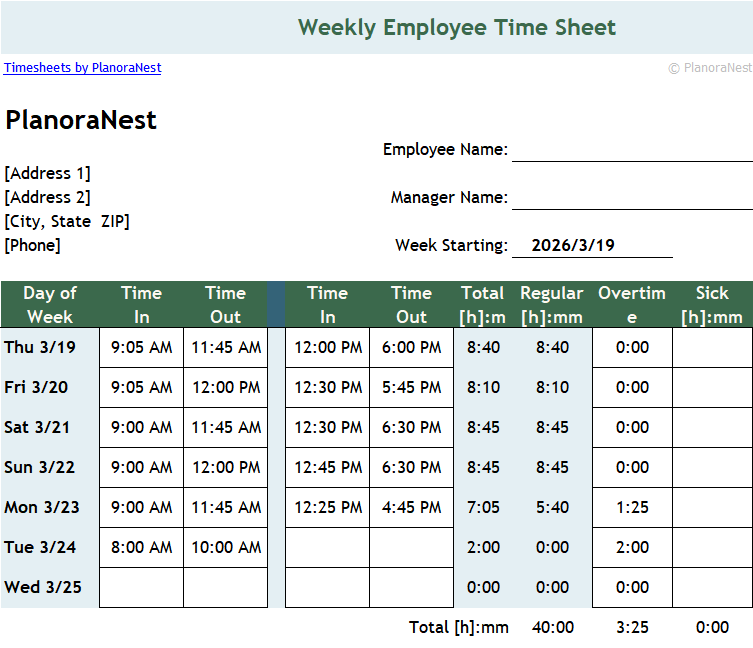Click the Overtime weekly total 3:25
753x648 pixels.
[x=632, y=627]
